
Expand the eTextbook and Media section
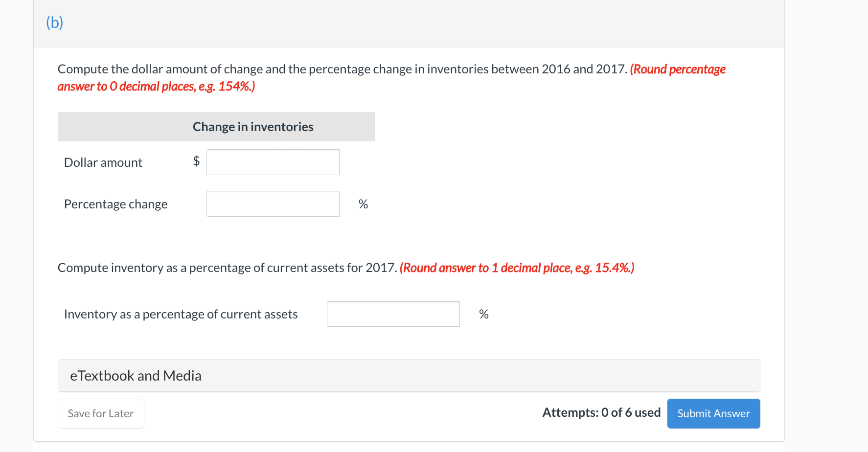tap(136, 376)
